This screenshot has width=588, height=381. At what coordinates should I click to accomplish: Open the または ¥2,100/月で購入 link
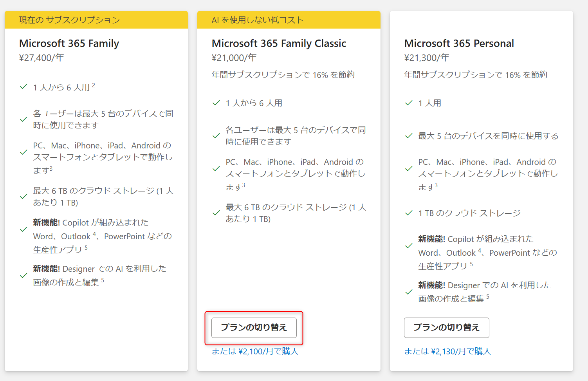(255, 351)
